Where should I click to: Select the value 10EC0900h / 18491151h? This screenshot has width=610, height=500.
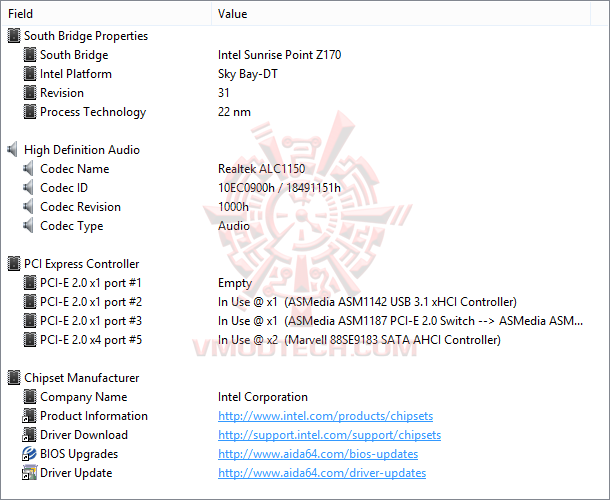point(279,188)
